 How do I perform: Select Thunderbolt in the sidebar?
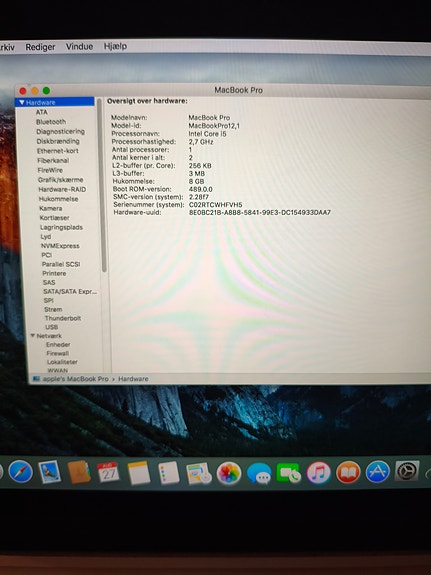(63, 318)
